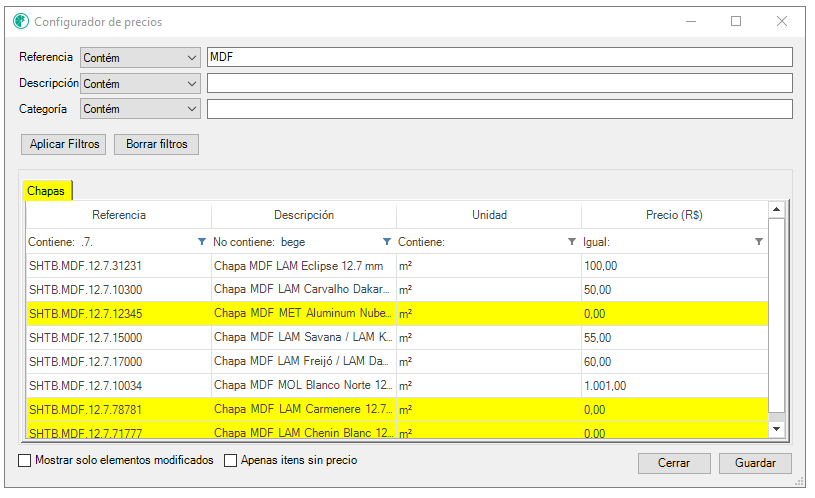Enable Mostrar solo elementos modificados checkbox
This screenshot has width=815, height=498.
[x=25, y=461]
